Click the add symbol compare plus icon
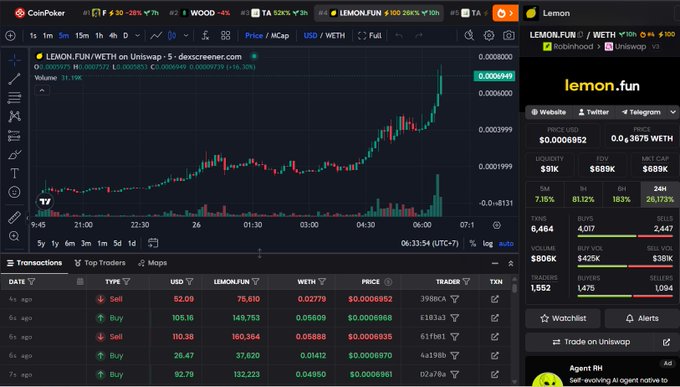Screen dimensions: 680x387 (10, 36)
